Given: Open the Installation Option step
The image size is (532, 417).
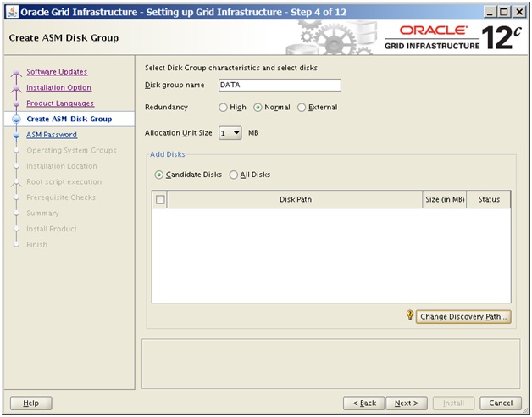Looking at the screenshot, I should (x=58, y=87).
